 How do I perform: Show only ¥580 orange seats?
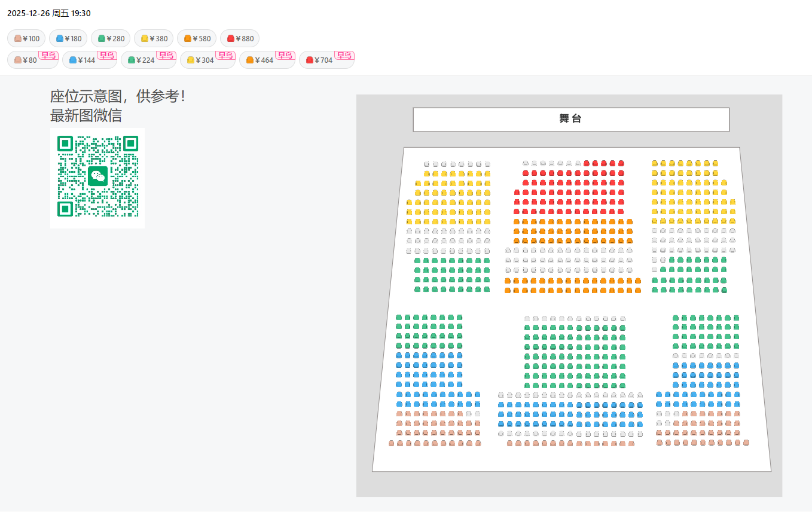[197, 39]
